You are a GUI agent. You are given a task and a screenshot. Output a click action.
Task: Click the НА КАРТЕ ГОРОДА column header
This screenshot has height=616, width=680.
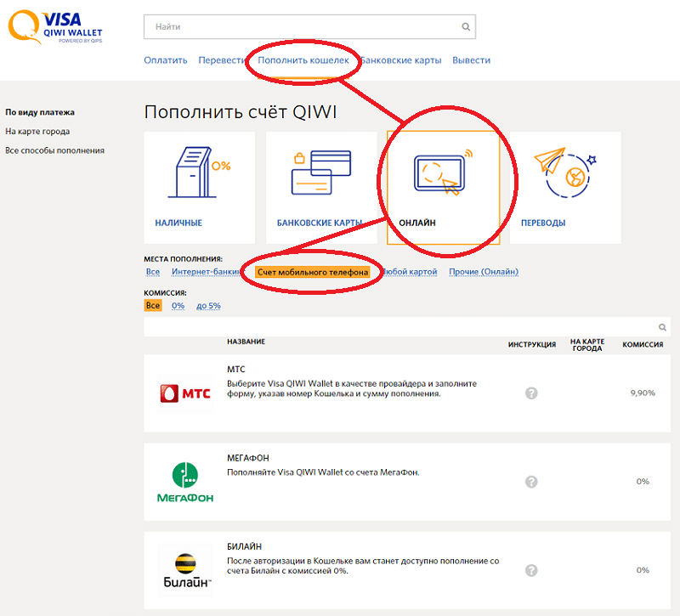587,345
